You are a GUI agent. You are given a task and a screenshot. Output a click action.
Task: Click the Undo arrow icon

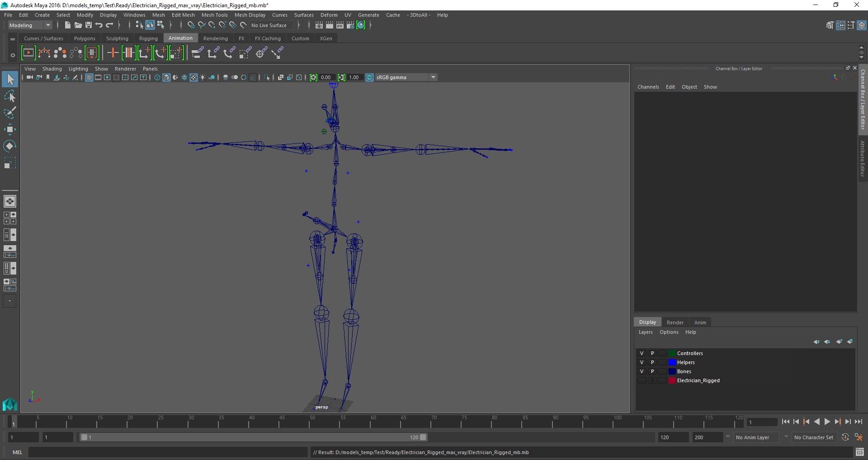click(x=99, y=25)
